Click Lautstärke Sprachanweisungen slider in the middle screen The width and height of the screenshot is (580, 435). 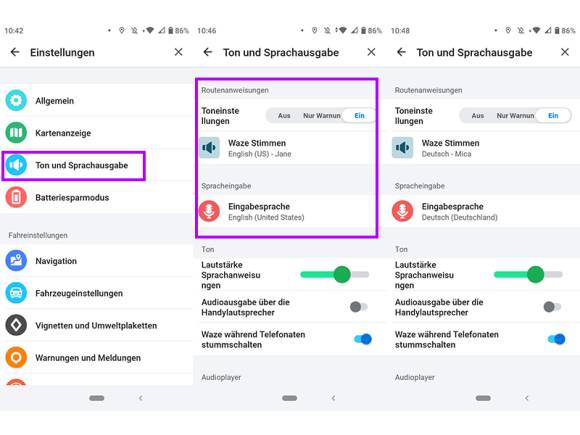click(335, 274)
